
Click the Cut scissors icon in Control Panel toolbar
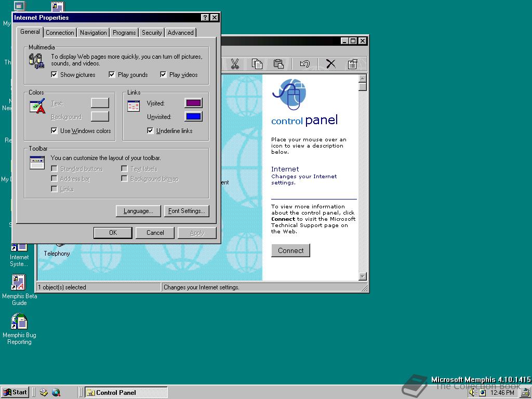pyautogui.click(x=235, y=64)
